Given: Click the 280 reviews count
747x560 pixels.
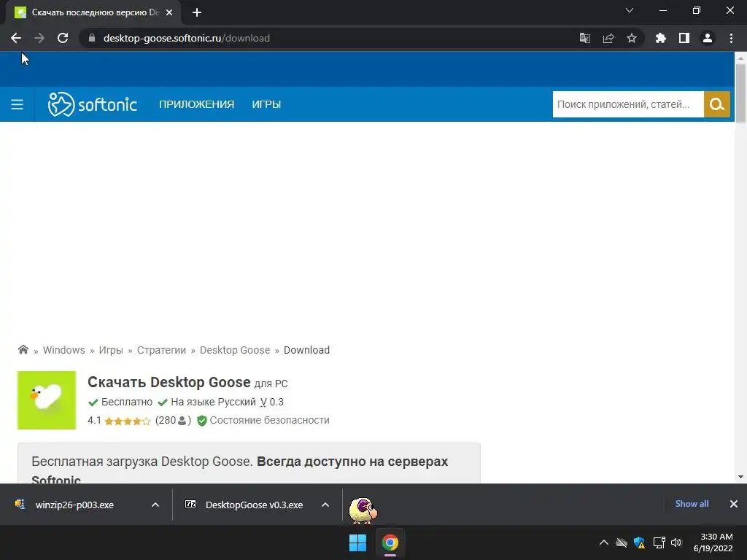Looking at the screenshot, I should coord(173,420).
